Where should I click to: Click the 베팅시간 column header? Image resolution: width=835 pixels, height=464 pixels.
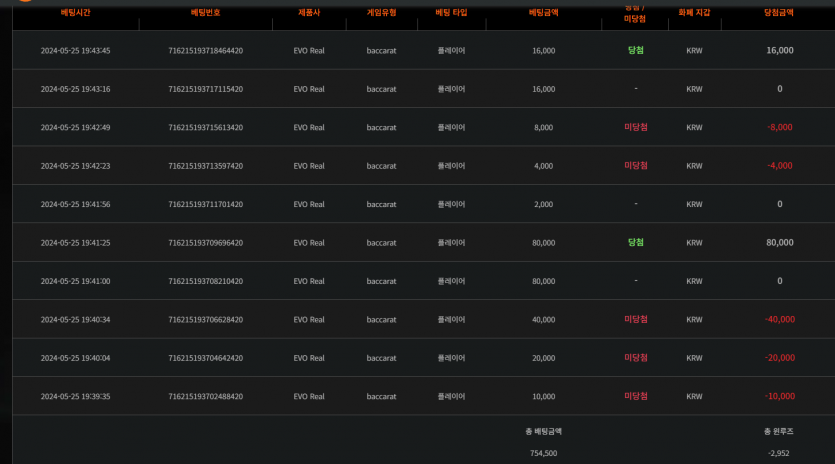pyautogui.click(x=75, y=12)
